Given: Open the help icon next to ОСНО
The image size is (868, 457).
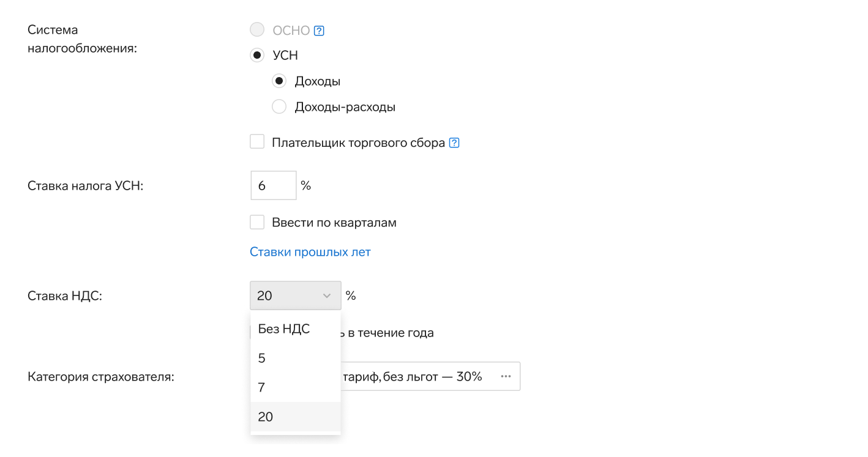Looking at the screenshot, I should 318,31.
